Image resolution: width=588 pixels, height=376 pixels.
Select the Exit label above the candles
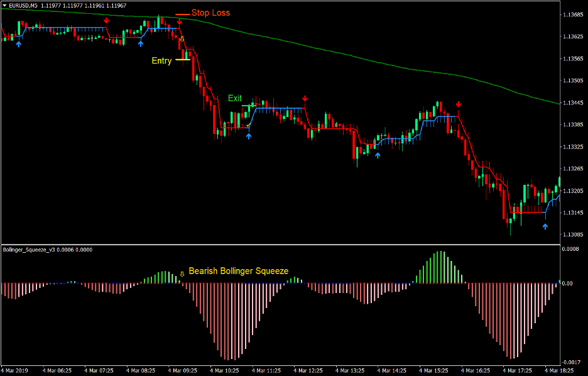(234, 99)
